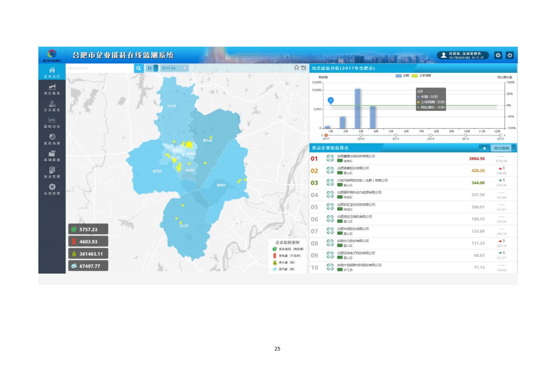Image resolution: width=555 pixels, height=392 pixels.
Task: Open 报表管理 report management
Action: pos(52,172)
